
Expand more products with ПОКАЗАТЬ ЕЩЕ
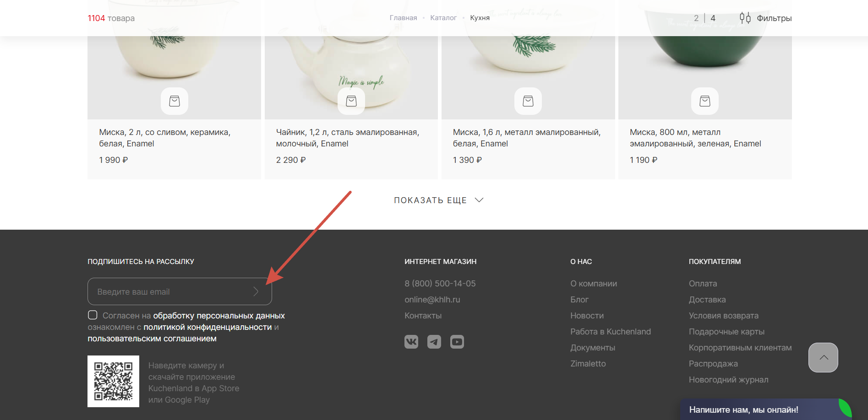[x=439, y=200]
